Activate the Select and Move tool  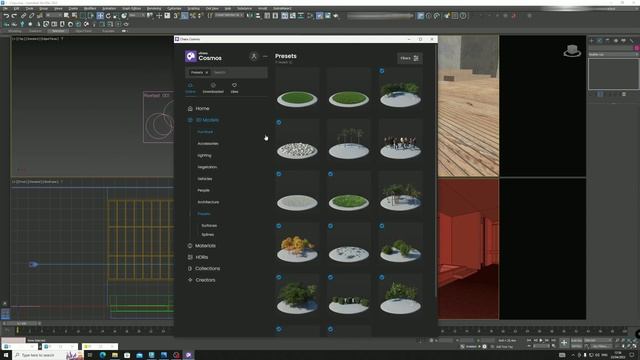point(100,16)
